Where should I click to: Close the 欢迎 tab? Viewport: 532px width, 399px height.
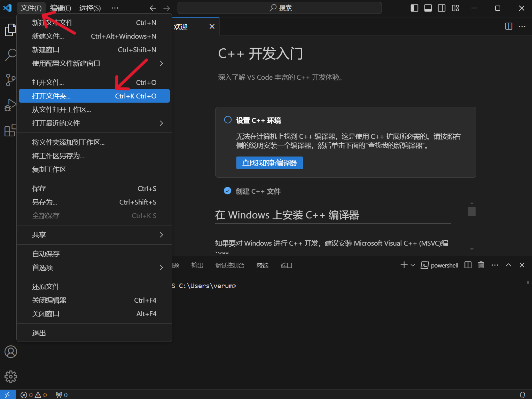[x=212, y=26]
